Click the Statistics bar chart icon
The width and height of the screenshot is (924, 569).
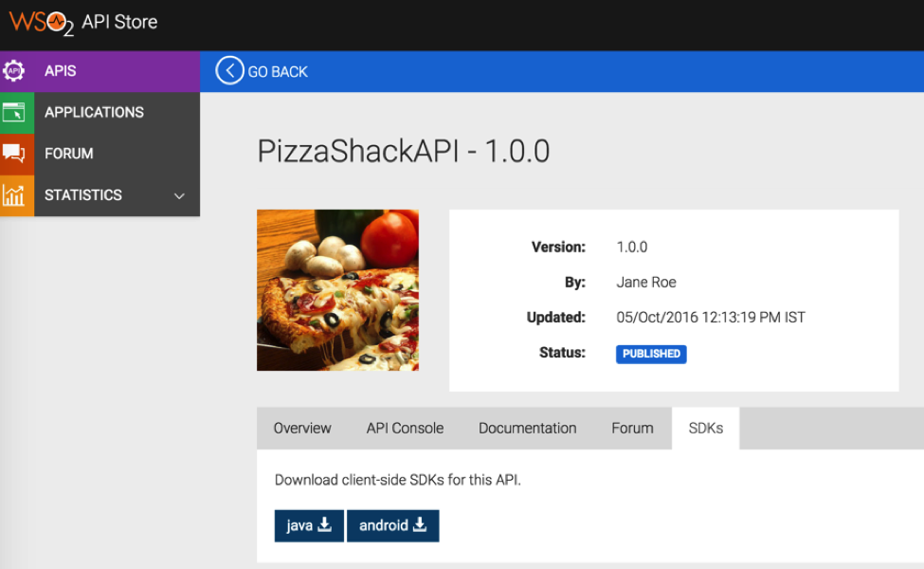tap(14, 195)
